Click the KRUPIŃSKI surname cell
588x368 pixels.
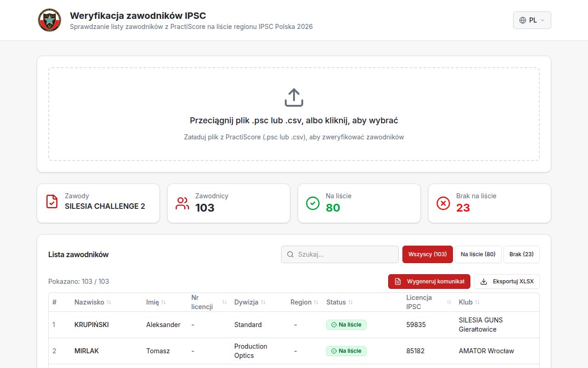[x=91, y=325]
